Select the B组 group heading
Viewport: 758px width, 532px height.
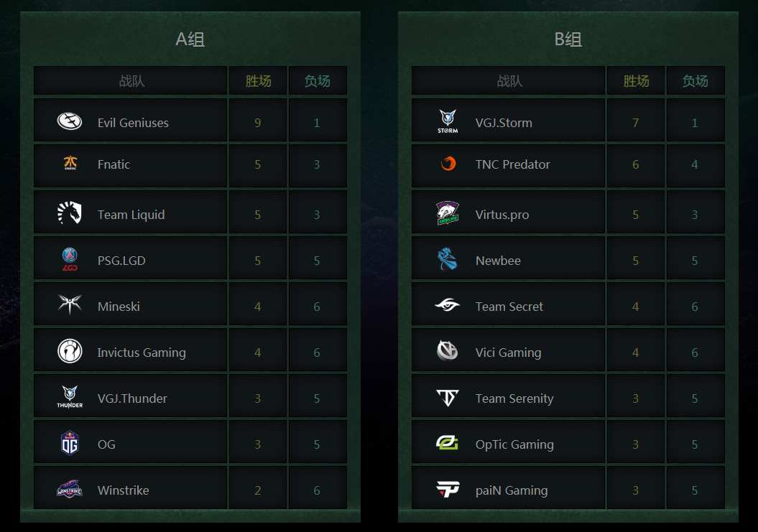[x=568, y=39]
